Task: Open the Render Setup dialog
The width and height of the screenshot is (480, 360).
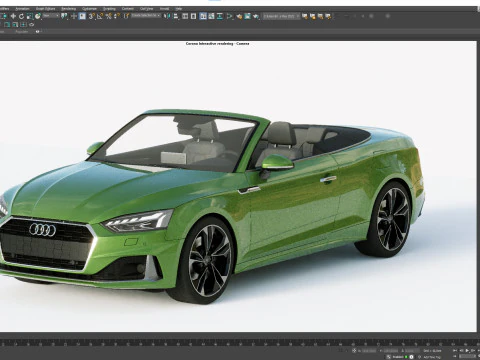Action: 239,16
